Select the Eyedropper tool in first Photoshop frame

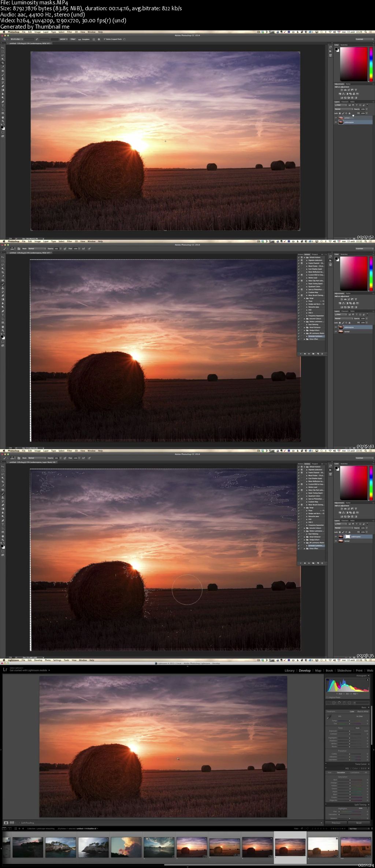point(3,67)
